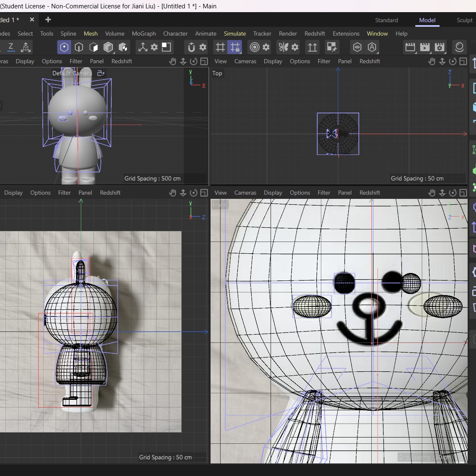Viewport: 476px width, 476px height.
Task: Click the coordinate system axis-cube icon
Action: point(26,47)
